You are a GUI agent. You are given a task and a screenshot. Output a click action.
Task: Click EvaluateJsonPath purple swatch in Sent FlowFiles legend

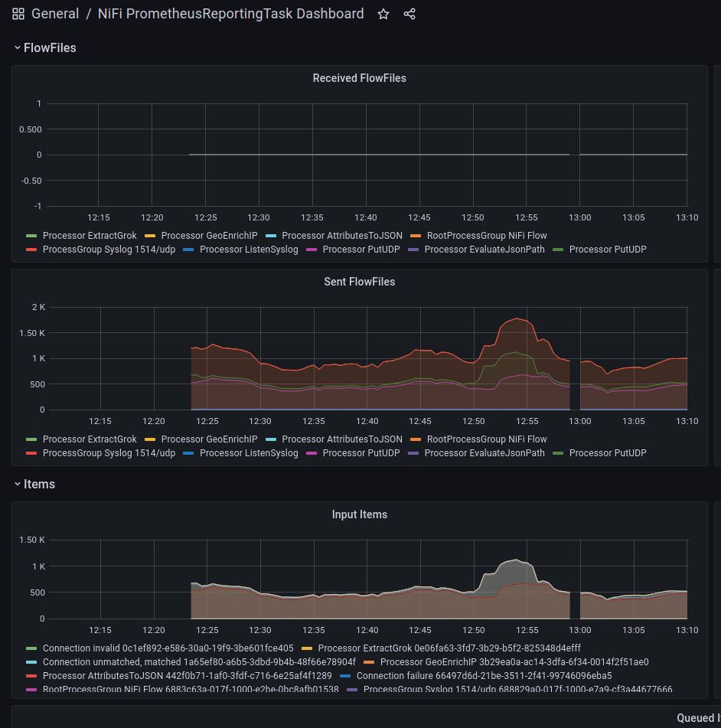click(x=413, y=453)
